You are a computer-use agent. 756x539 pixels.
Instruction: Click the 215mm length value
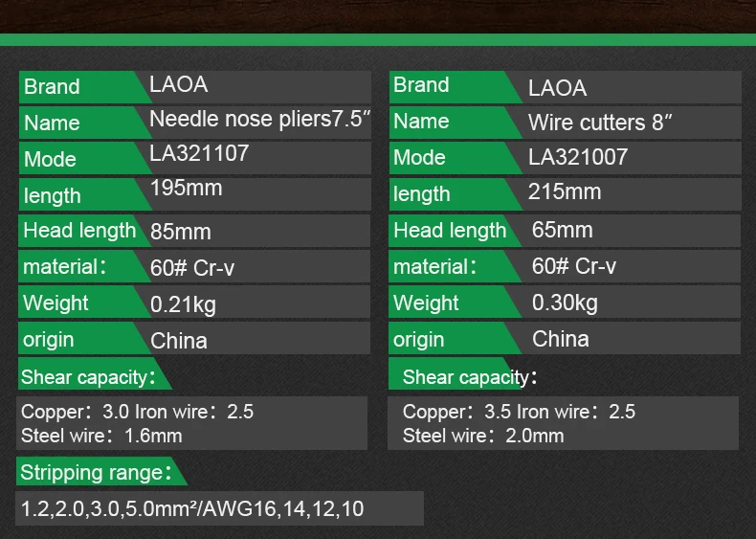565,192
